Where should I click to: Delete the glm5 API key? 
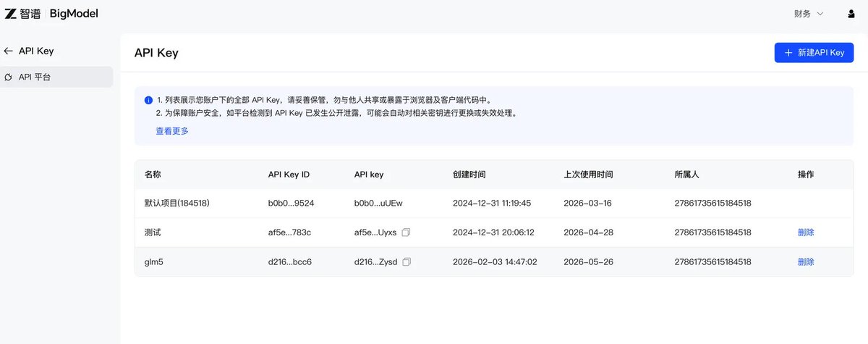[806, 261]
